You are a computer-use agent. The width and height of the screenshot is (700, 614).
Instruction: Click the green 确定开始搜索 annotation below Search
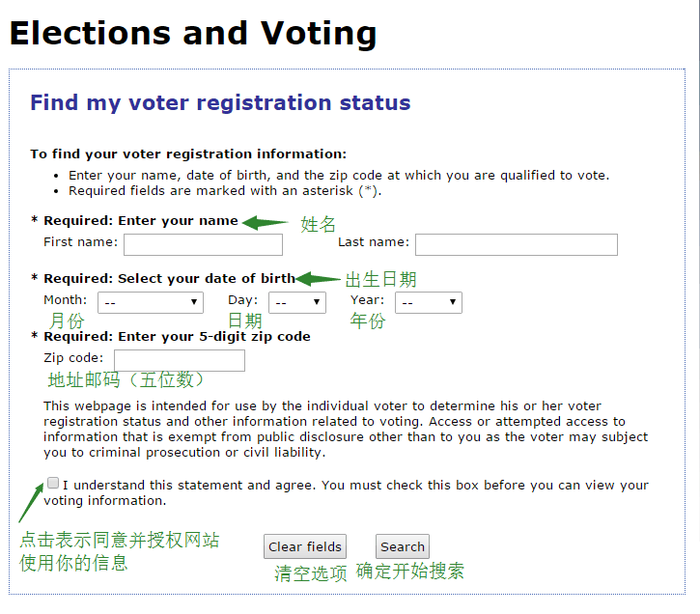coord(410,572)
